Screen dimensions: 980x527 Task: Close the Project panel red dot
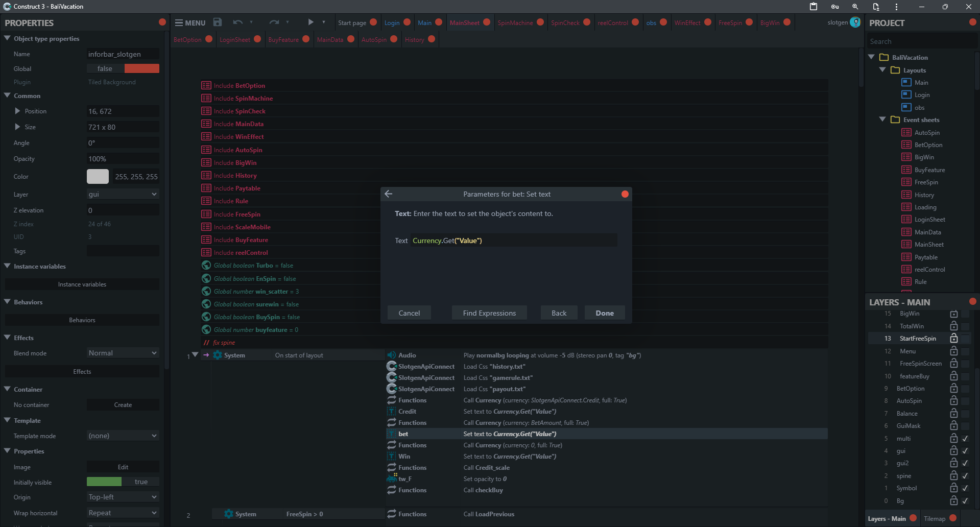[972, 22]
